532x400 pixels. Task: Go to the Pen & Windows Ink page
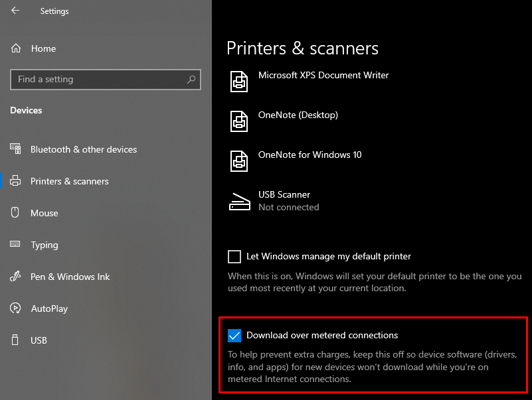(70, 277)
